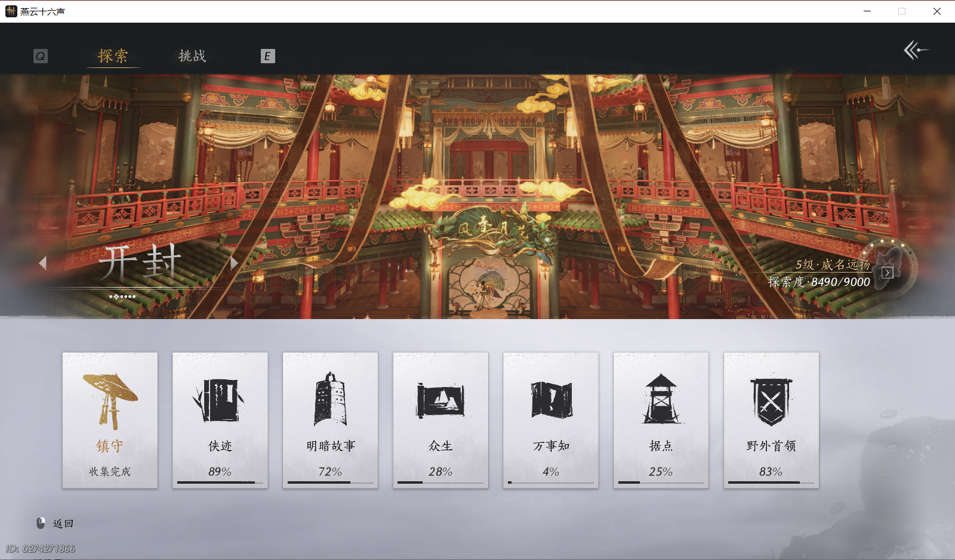Click the 收集完成 status on 镇守 card
This screenshot has height=560, width=955.
110,472
